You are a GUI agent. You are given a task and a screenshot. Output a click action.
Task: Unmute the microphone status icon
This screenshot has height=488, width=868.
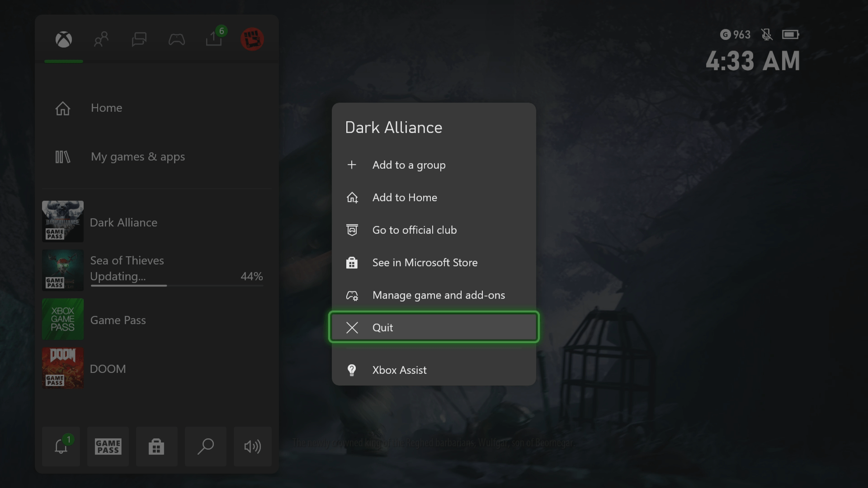tap(767, 34)
